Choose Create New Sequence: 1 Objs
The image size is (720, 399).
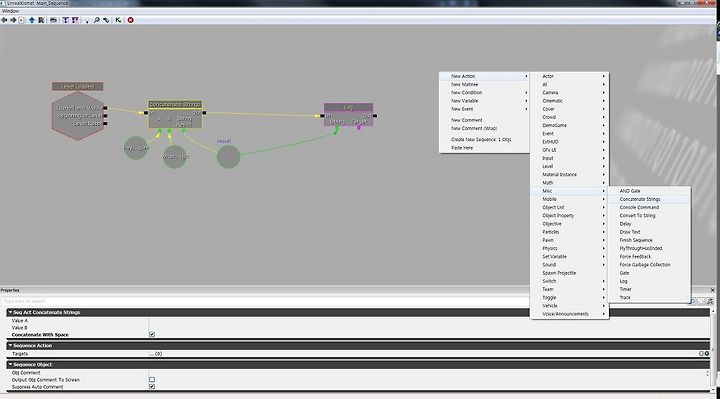(484, 140)
